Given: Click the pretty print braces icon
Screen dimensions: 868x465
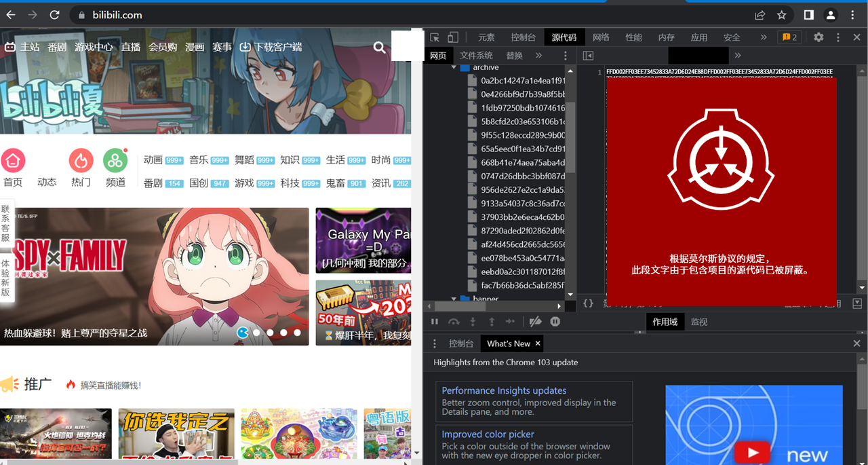Looking at the screenshot, I should click(589, 303).
